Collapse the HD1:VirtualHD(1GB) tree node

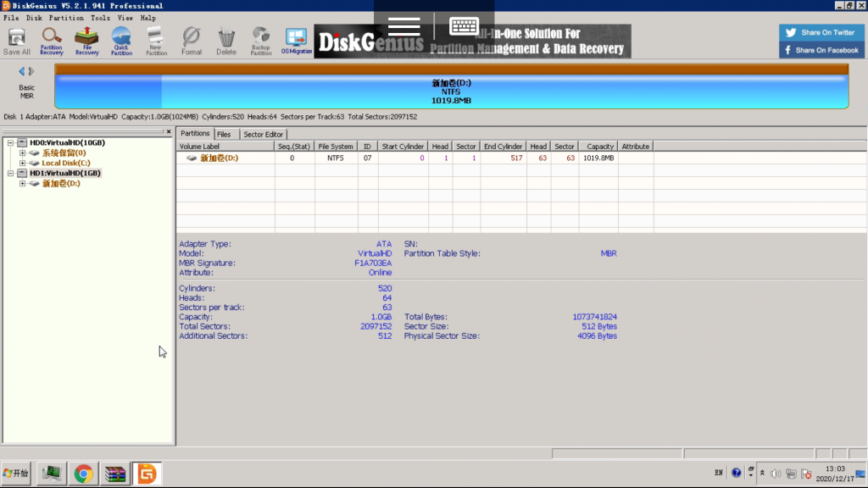pyautogui.click(x=10, y=173)
